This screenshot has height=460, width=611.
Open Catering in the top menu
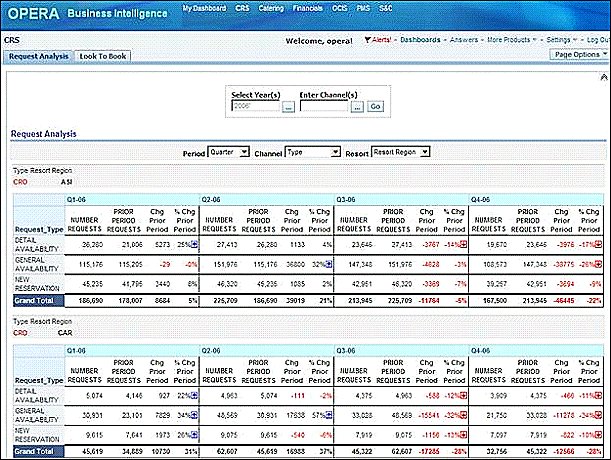click(271, 8)
